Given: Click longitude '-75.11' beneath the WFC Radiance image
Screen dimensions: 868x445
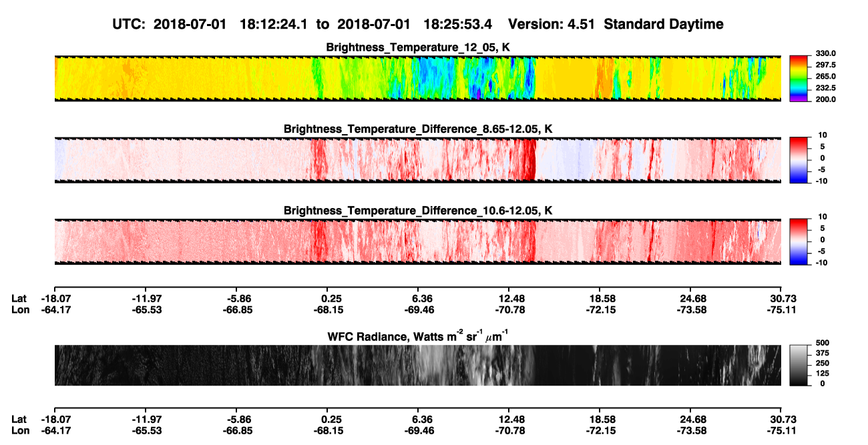Looking at the screenshot, I should click(x=781, y=431).
